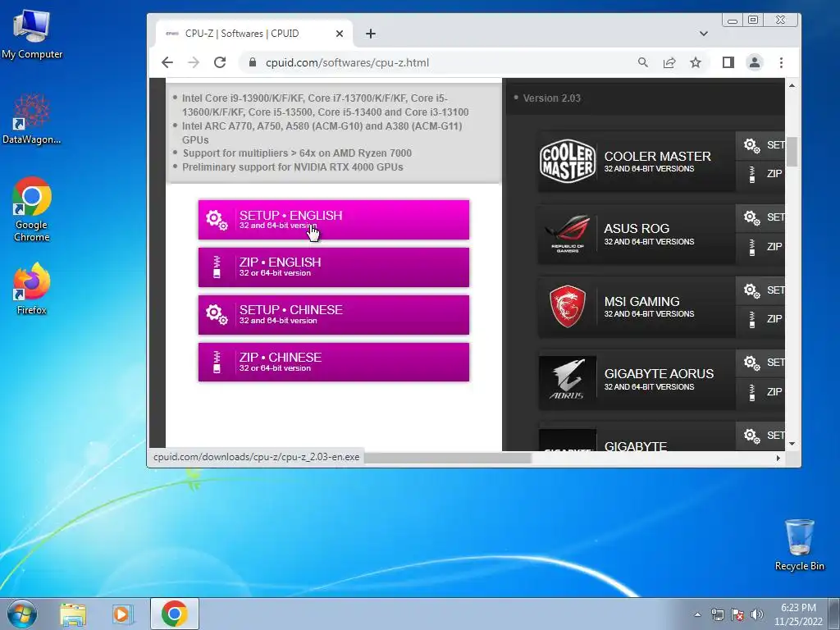Open a new tab with plus button
Screen dimensions: 840x630
click(371, 34)
